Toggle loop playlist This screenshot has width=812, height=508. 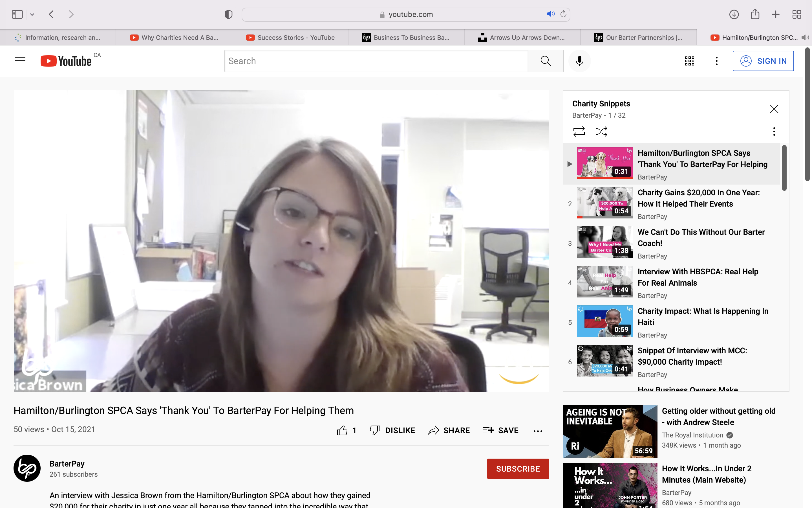tap(579, 131)
